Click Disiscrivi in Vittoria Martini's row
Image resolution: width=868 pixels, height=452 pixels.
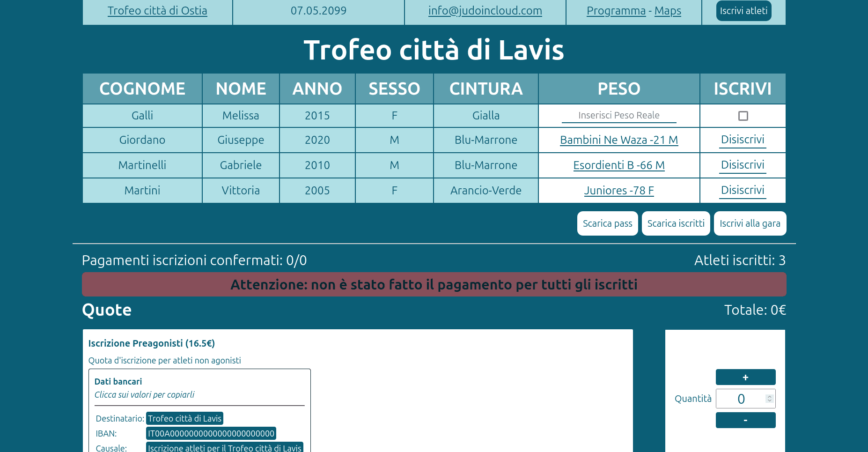(742, 191)
